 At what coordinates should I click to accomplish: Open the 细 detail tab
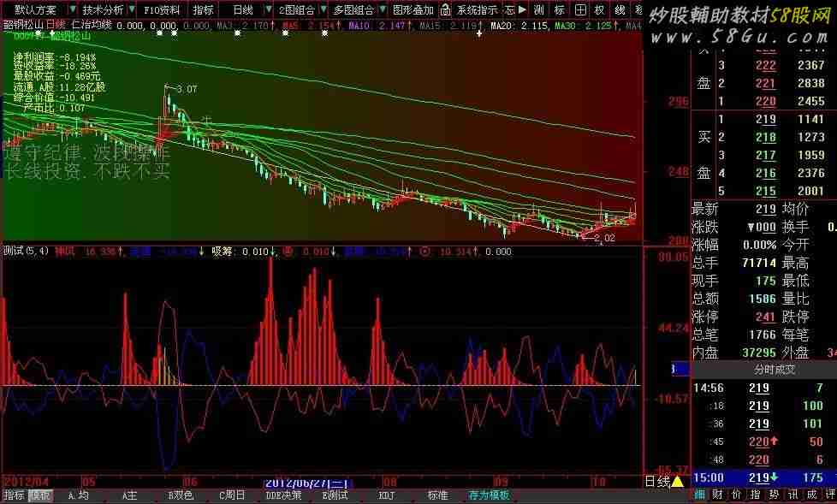click(x=700, y=495)
